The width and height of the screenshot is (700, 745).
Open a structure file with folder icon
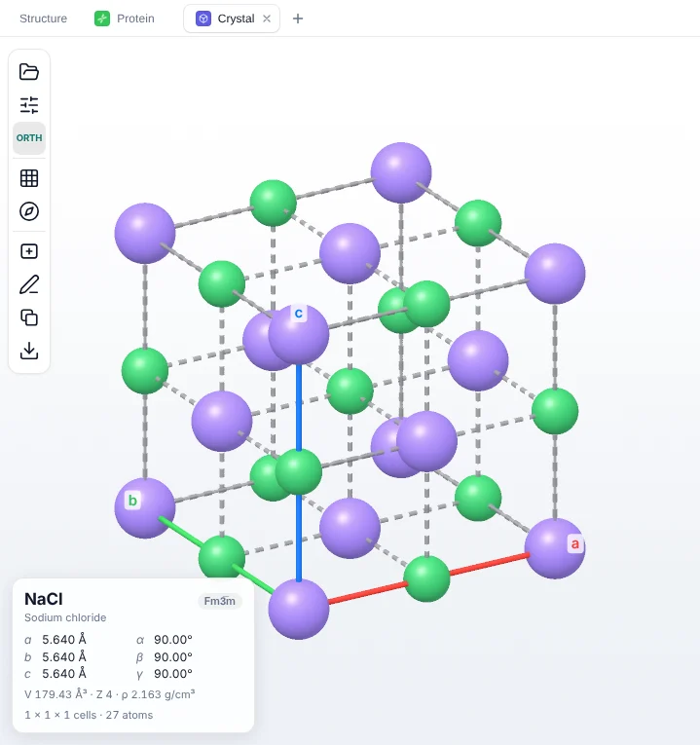tap(29, 72)
